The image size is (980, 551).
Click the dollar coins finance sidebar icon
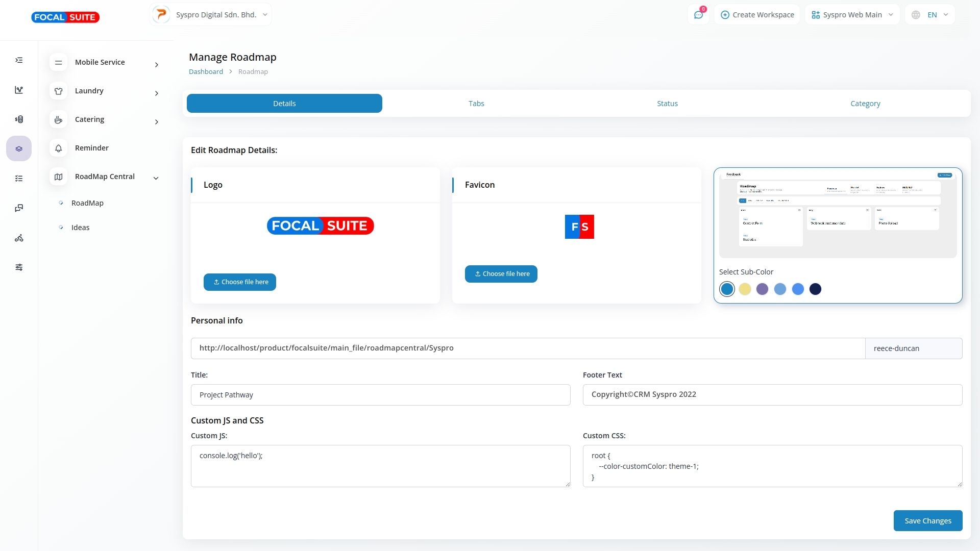pos(19,119)
